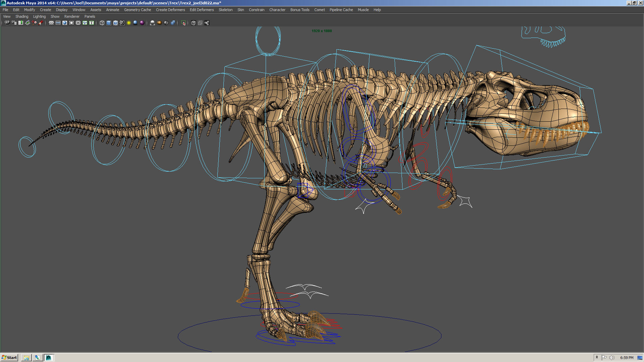Toggle the Film Gate overlay

58,23
